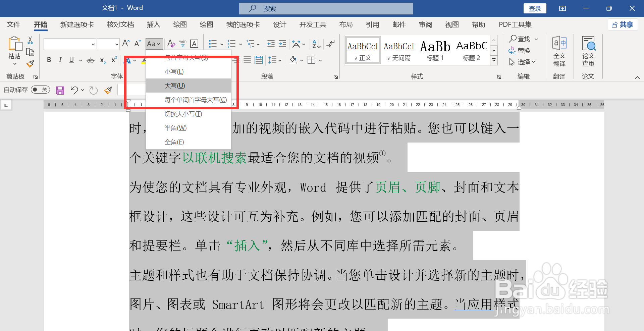Toggle Bold formatting
This screenshot has height=331, width=644.
point(49,60)
